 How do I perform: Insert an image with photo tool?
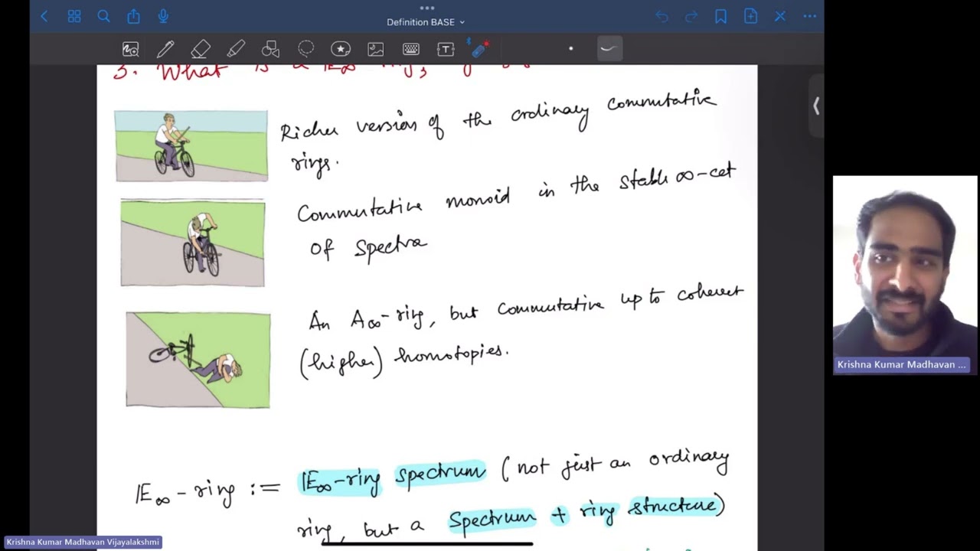click(x=375, y=50)
